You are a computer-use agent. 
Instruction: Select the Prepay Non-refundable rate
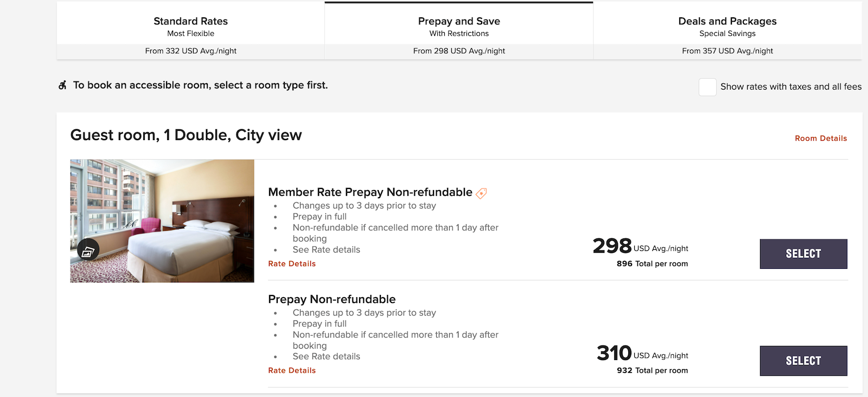coord(803,361)
